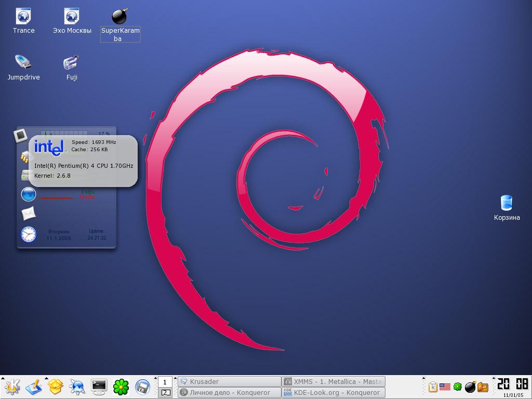Click the mail envelope icon in the widget
This screenshot has height=399, width=532.
29,214
